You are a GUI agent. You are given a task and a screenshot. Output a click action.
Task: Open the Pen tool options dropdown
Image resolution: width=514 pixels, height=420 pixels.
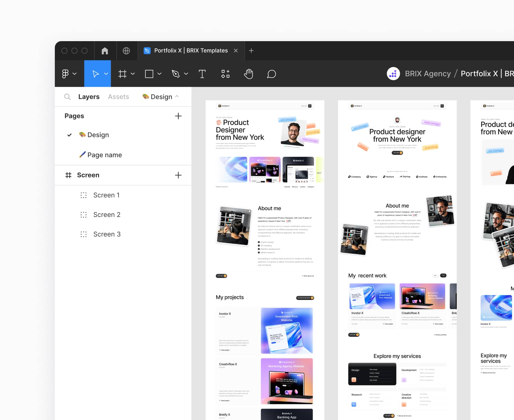[186, 74]
